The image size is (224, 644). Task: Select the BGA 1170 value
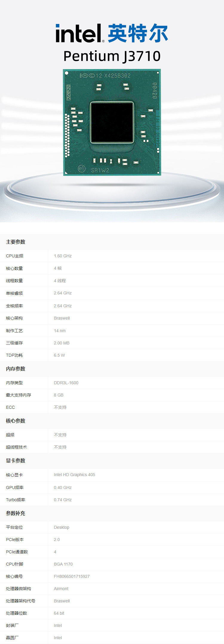tap(63, 564)
